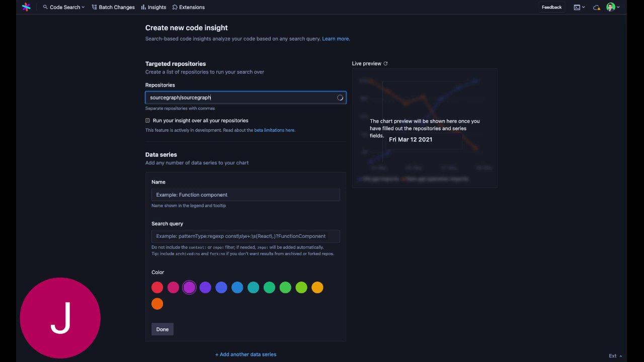644x362 pixels.
Task: Select the lime green color swatch
Action: coord(301,288)
